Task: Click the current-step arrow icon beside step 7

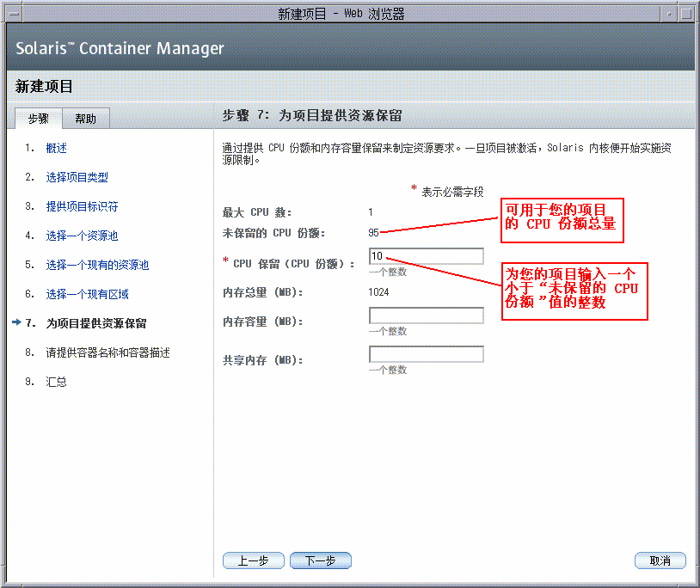Action: pyautogui.click(x=16, y=322)
